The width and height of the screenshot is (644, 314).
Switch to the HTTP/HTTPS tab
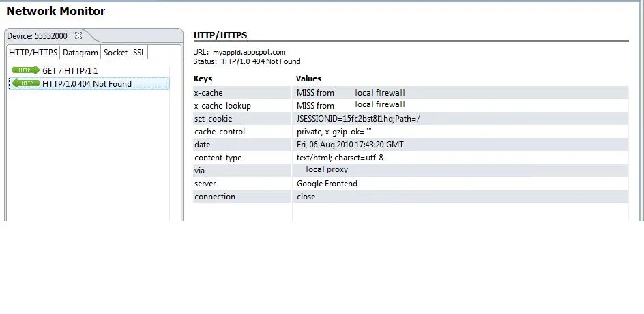(x=33, y=53)
